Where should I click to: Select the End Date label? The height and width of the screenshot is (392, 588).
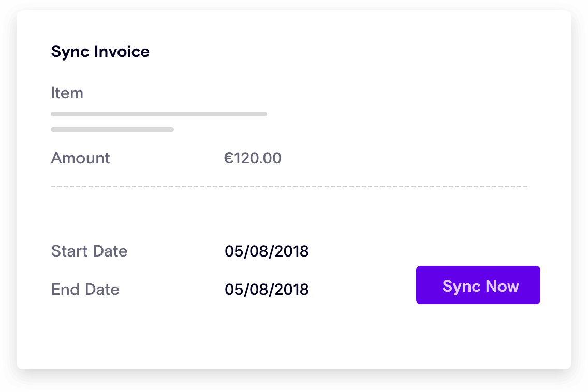tap(85, 289)
